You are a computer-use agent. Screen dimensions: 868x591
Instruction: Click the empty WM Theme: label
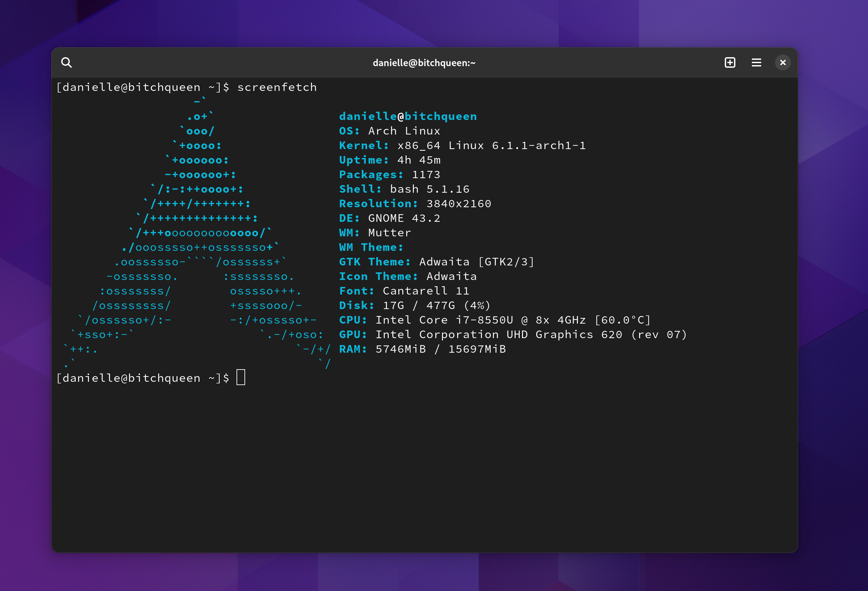pos(371,247)
